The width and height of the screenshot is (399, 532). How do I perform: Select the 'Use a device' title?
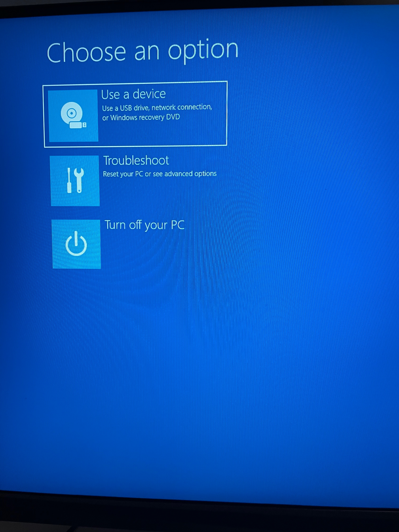133,94
